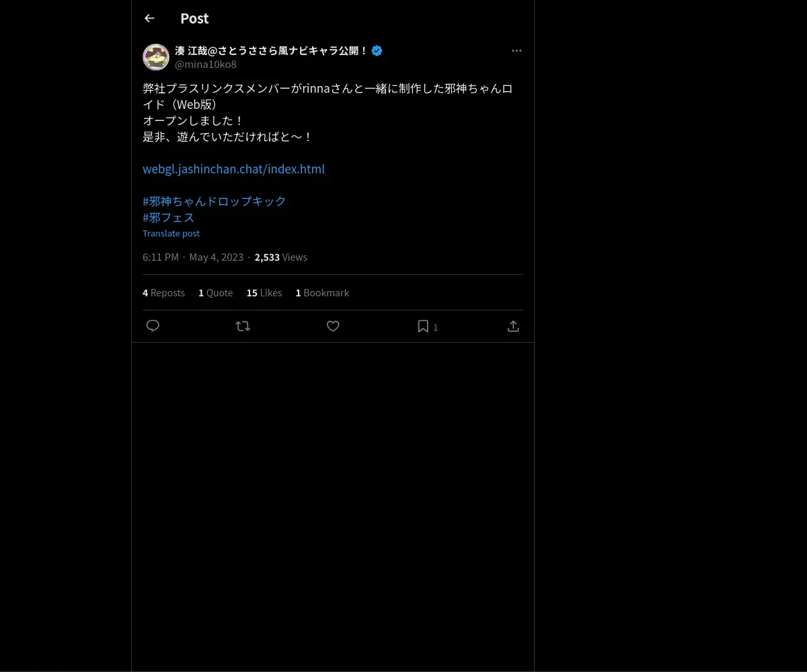Toggle the bookmark icon on the post
This screenshot has width=807, height=672.
[x=423, y=326]
